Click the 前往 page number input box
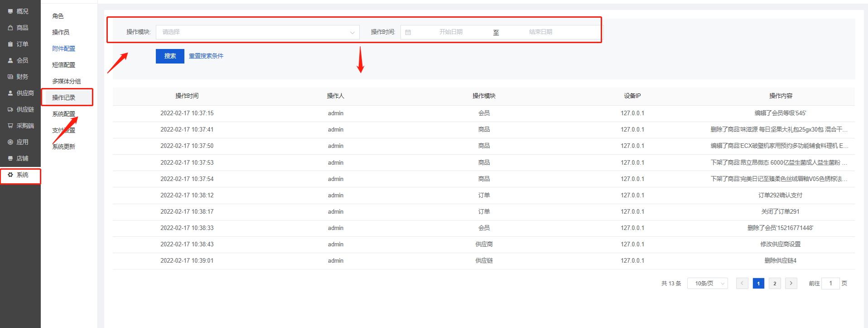 (830, 284)
